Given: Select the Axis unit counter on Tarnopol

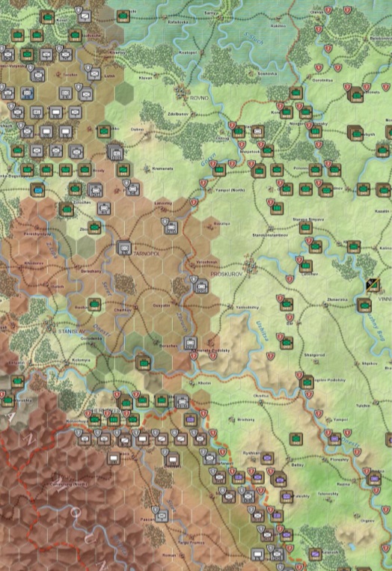Looking at the screenshot, I should point(124,247).
